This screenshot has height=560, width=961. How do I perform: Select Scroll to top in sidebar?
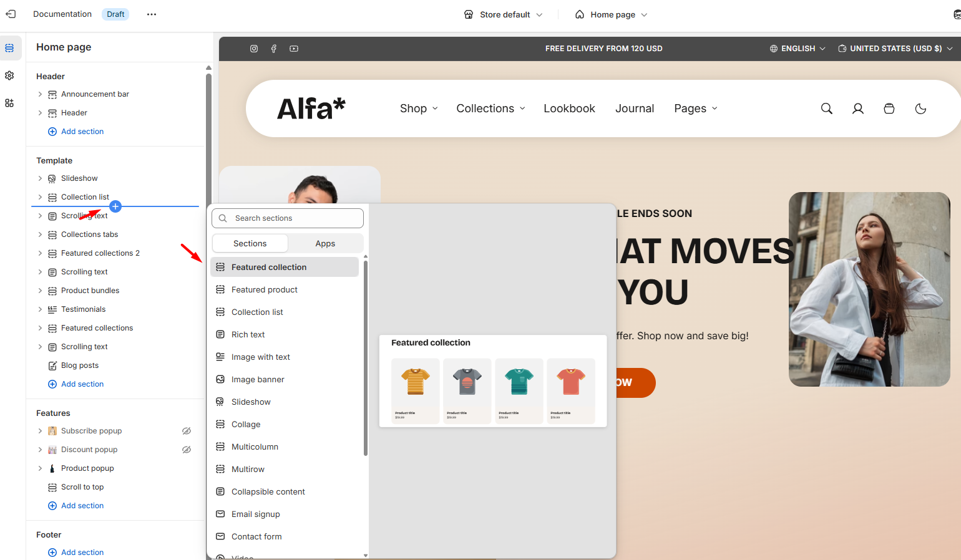[x=82, y=487]
